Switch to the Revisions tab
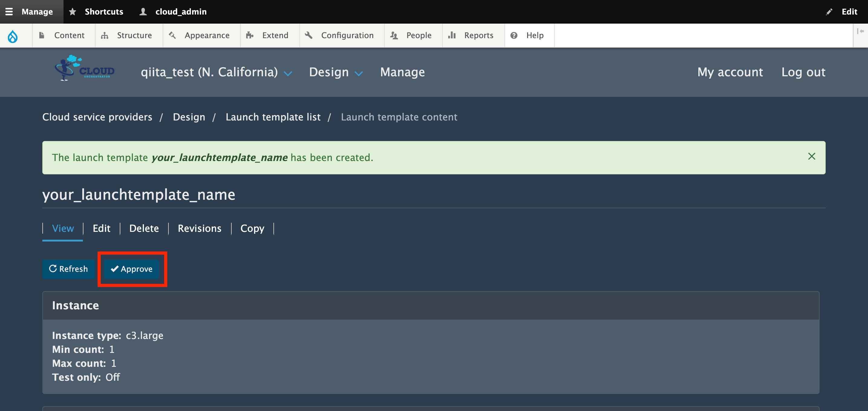Viewport: 868px width, 411px height. point(200,228)
